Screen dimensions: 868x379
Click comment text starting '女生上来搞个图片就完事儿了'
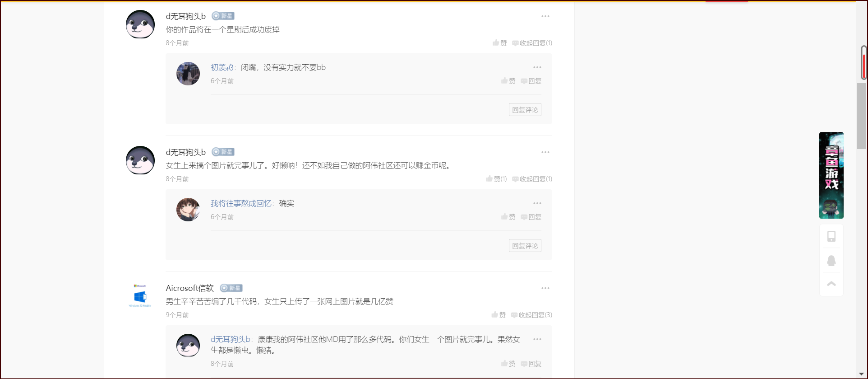point(309,166)
